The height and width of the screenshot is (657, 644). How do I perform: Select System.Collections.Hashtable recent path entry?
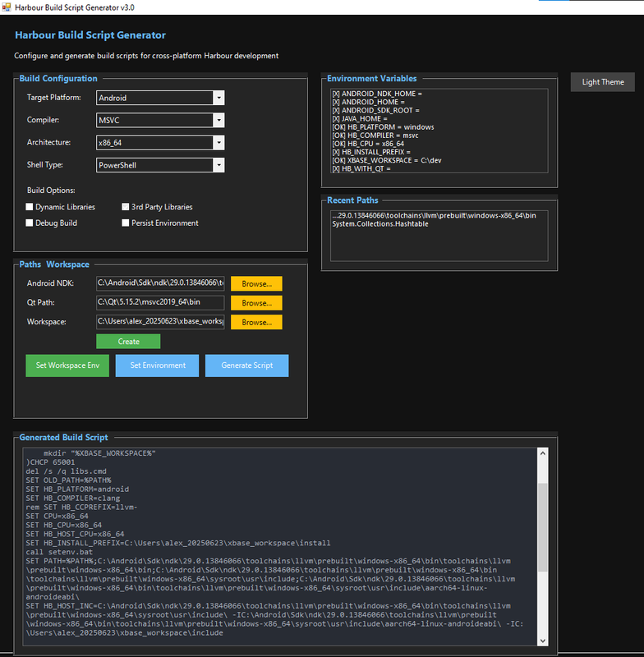point(439,224)
